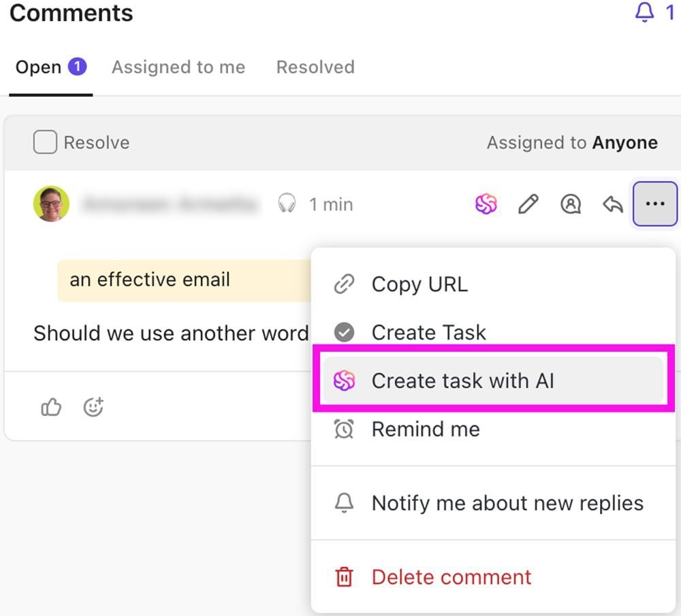The height and width of the screenshot is (616, 681).
Task: Toggle the three-dot more options menu
Action: click(x=654, y=204)
